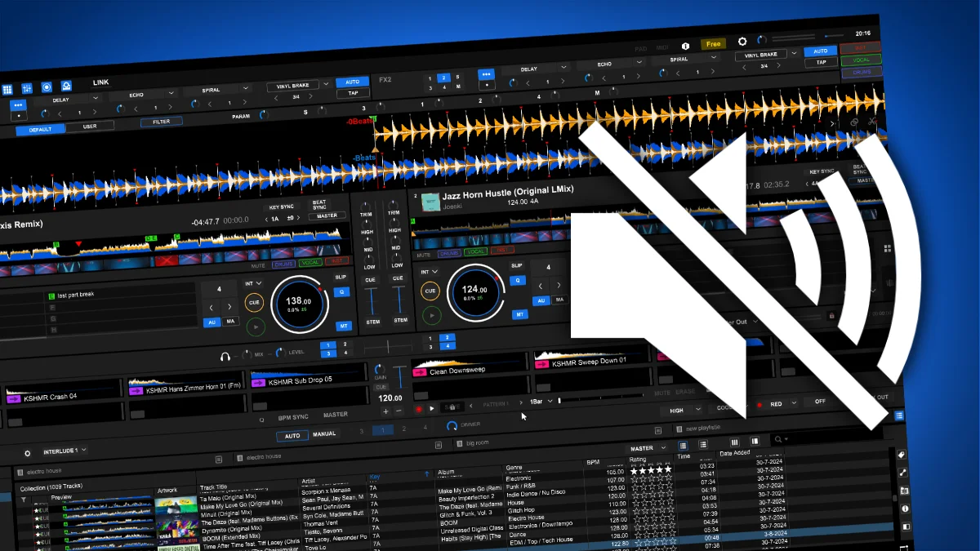This screenshot has height=551, width=980.
Task: Click the TAP button in the left FX panel
Action: click(x=353, y=92)
